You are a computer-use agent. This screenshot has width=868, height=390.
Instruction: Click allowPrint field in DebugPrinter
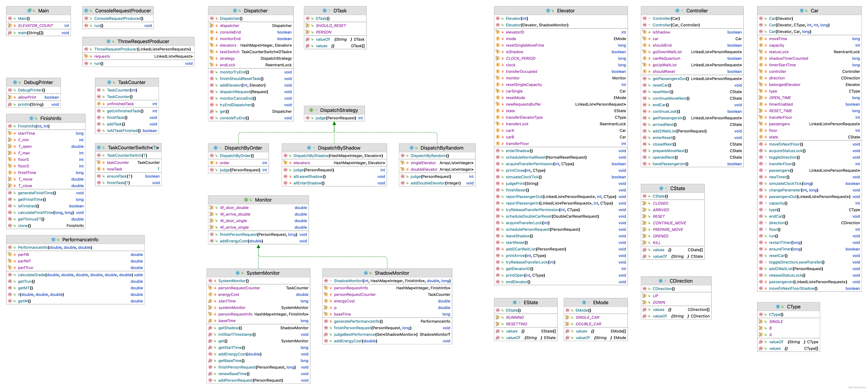33,97
